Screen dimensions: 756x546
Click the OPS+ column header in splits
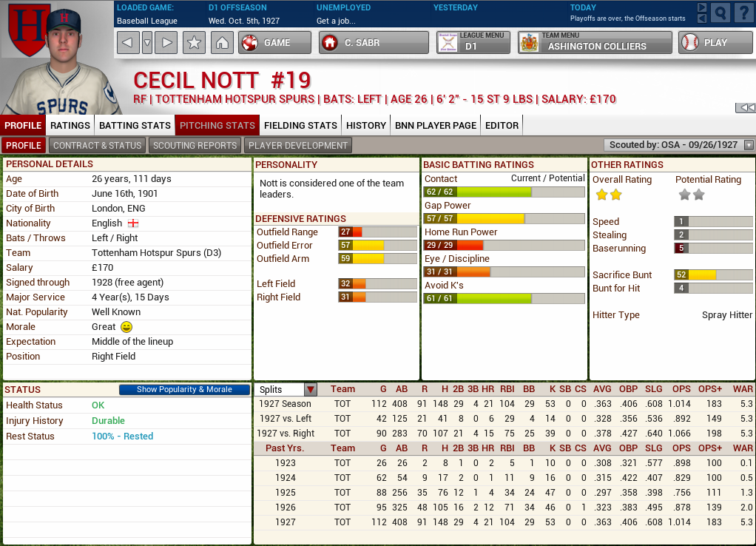point(709,389)
